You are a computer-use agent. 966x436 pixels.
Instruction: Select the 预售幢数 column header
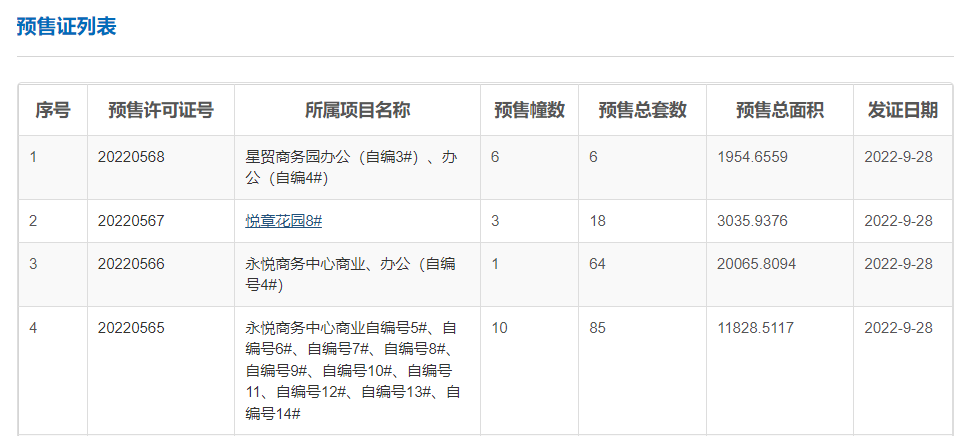tap(529, 110)
